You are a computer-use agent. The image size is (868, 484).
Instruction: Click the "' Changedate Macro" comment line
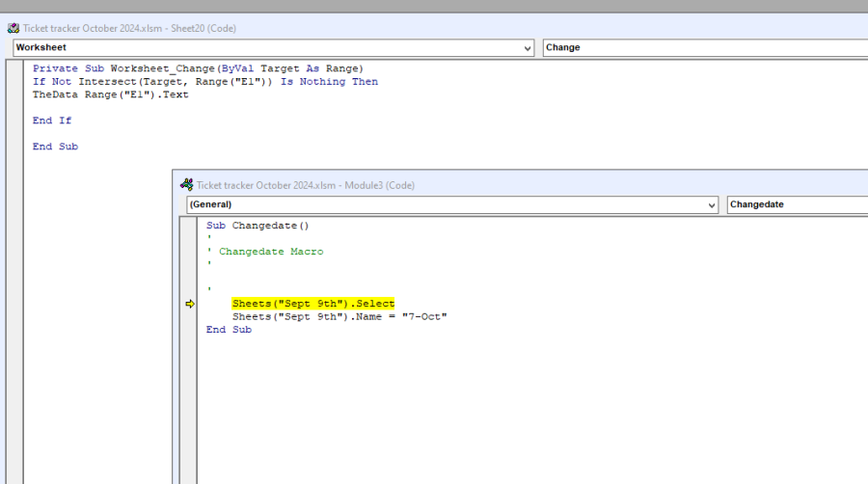point(265,252)
